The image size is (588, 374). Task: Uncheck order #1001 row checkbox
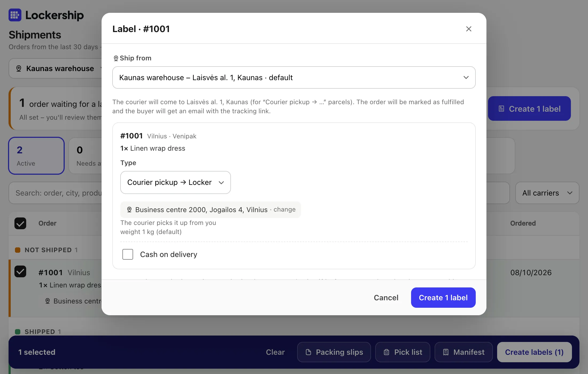point(20,272)
